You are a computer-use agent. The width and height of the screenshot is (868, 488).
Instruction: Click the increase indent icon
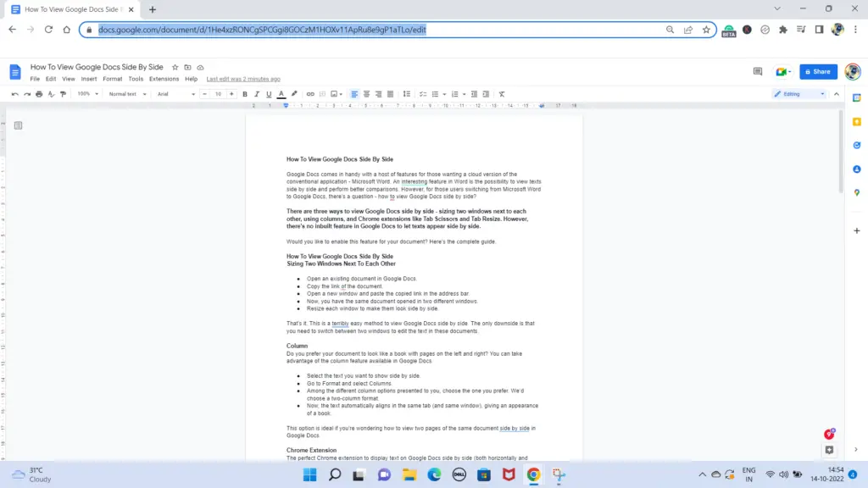coord(486,94)
